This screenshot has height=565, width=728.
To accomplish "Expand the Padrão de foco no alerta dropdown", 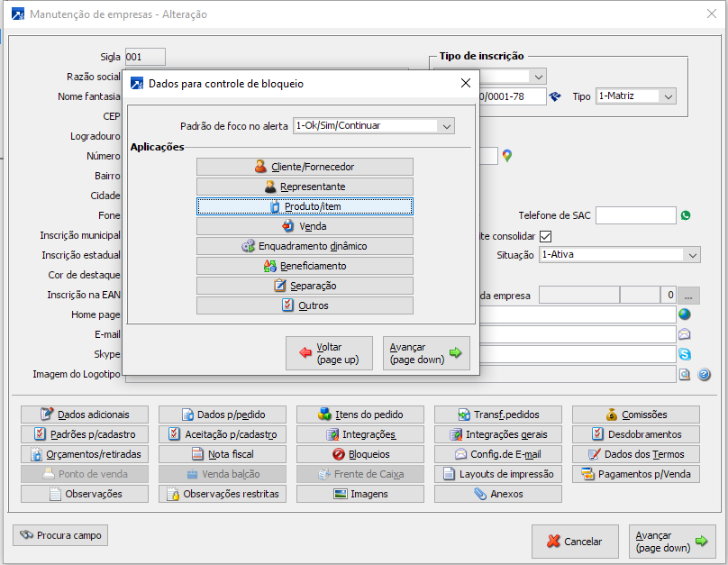I will point(446,126).
